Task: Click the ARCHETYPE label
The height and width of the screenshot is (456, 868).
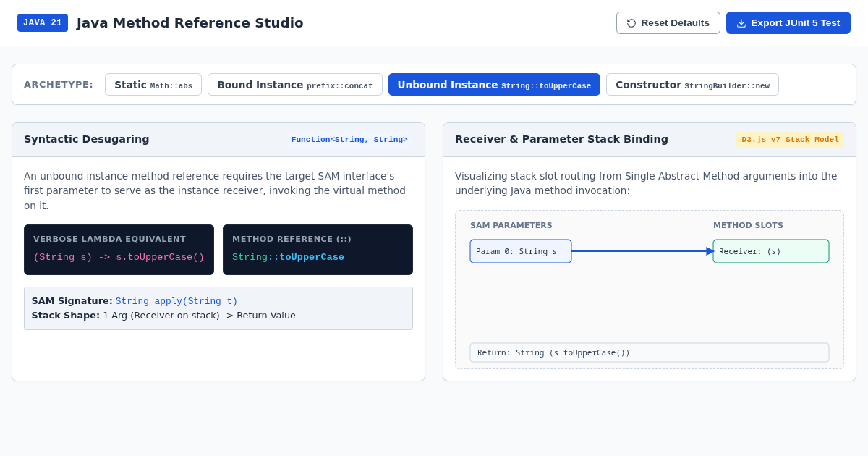Action: click(59, 85)
